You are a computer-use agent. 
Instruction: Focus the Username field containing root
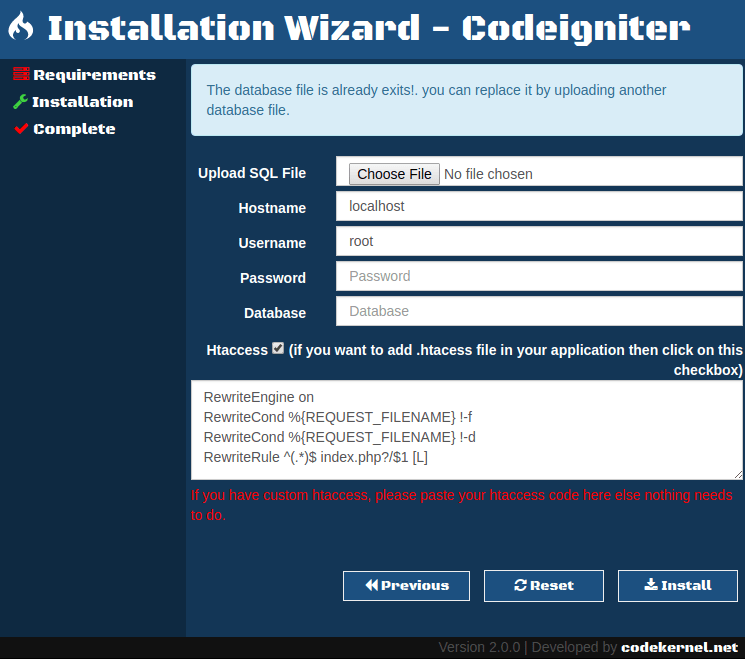coord(539,241)
